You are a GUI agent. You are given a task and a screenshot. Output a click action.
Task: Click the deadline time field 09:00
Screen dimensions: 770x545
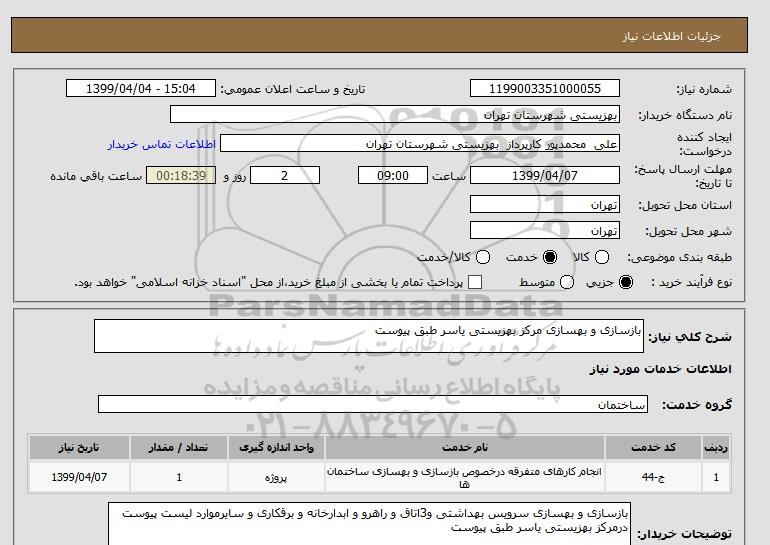pos(393,175)
